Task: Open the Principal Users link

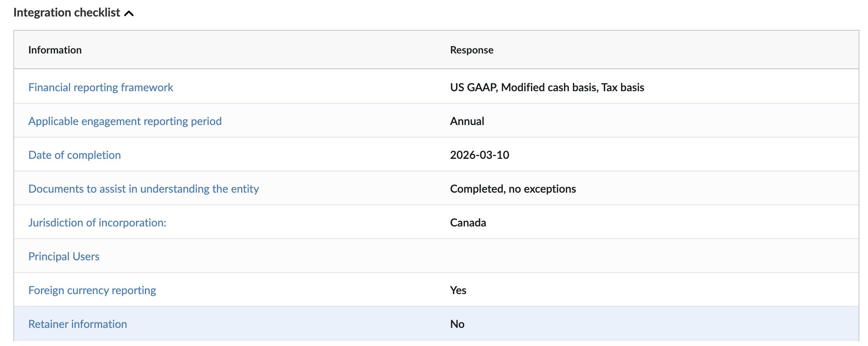Action: 64,256
